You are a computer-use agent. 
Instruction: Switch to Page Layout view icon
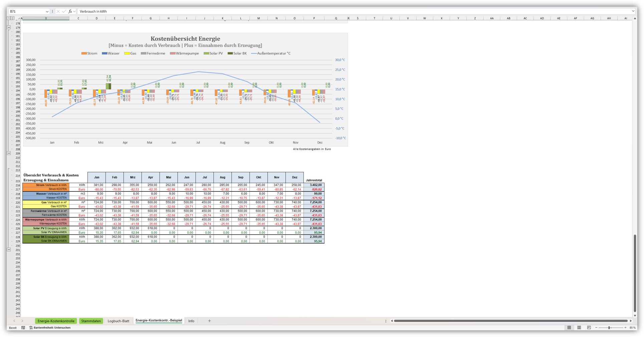(x=579, y=328)
